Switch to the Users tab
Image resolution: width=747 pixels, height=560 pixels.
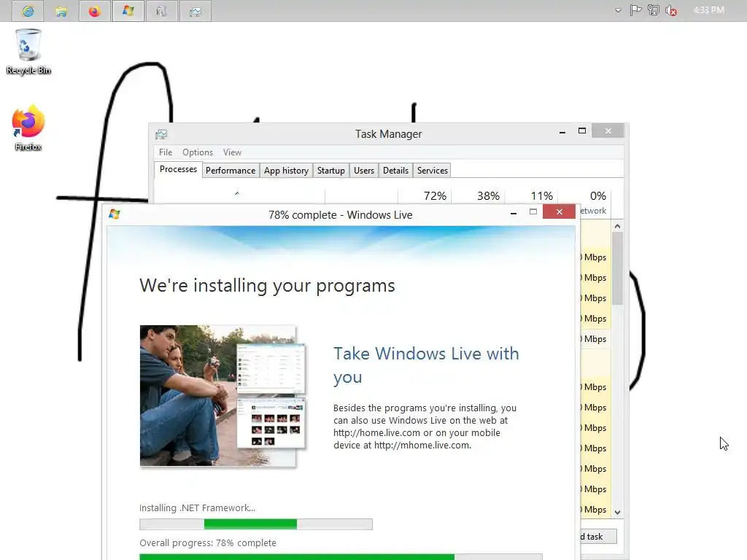(x=363, y=171)
